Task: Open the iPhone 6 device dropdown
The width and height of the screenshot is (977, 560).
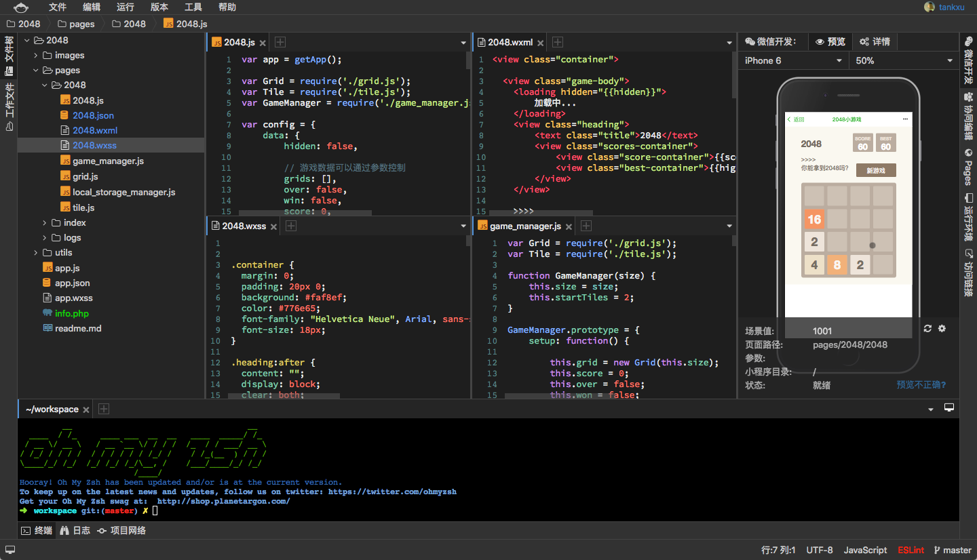Action: 792,60
